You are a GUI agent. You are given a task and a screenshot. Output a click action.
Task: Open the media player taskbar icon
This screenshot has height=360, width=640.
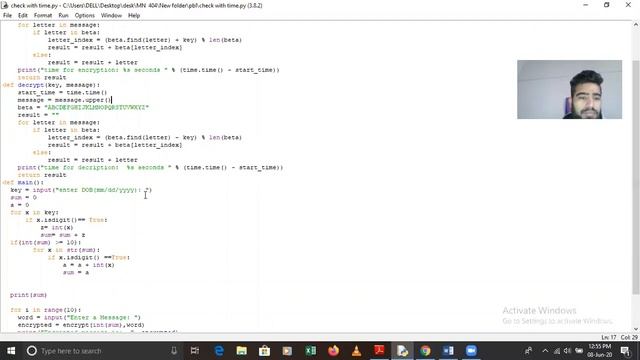point(287,351)
